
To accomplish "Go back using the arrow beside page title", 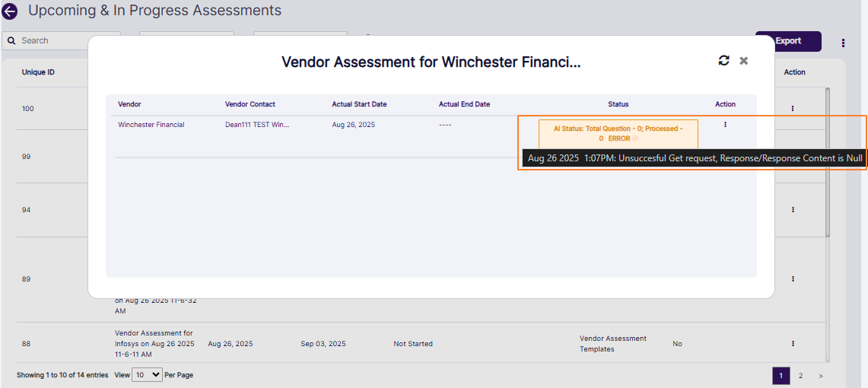I will (x=9, y=11).
